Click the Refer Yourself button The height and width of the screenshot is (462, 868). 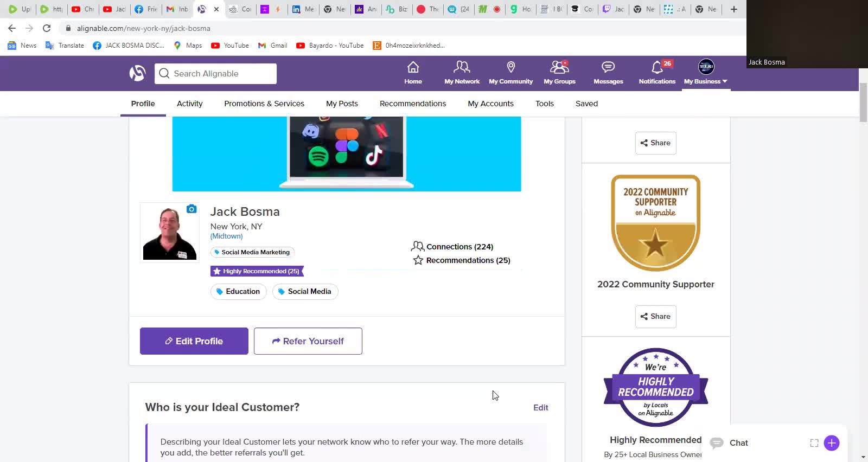pyautogui.click(x=308, y=341)
